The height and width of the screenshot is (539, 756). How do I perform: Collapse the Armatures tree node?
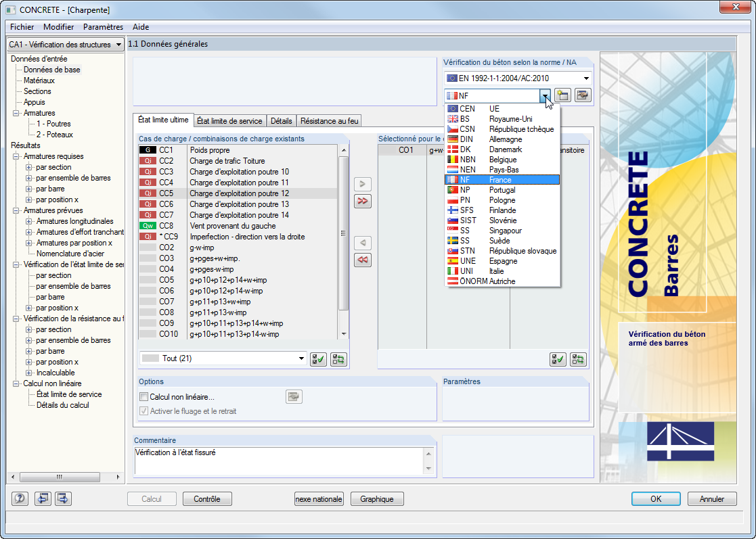(x=16, y=113)
